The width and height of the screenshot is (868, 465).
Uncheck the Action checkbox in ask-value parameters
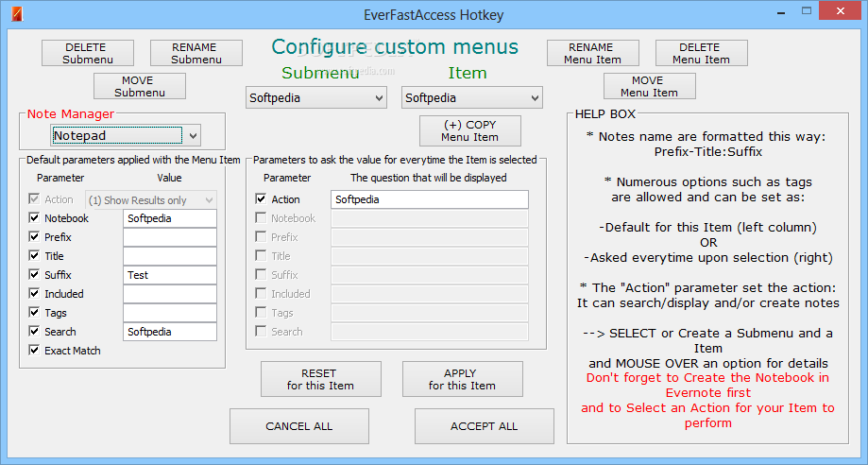pyautogui.click(x=261, y=199)
